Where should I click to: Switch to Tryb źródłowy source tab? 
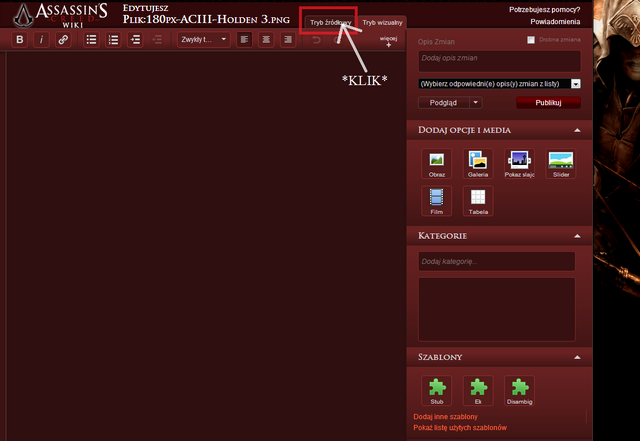(x=330, y=22)
